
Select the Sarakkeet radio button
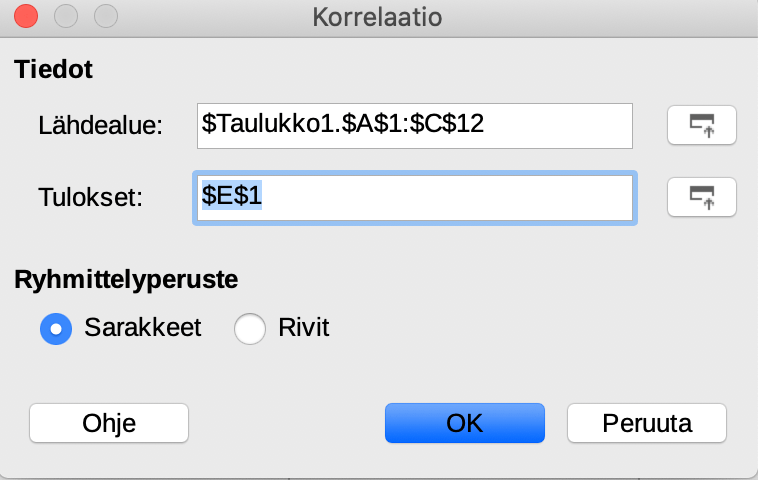pos(55,328)
